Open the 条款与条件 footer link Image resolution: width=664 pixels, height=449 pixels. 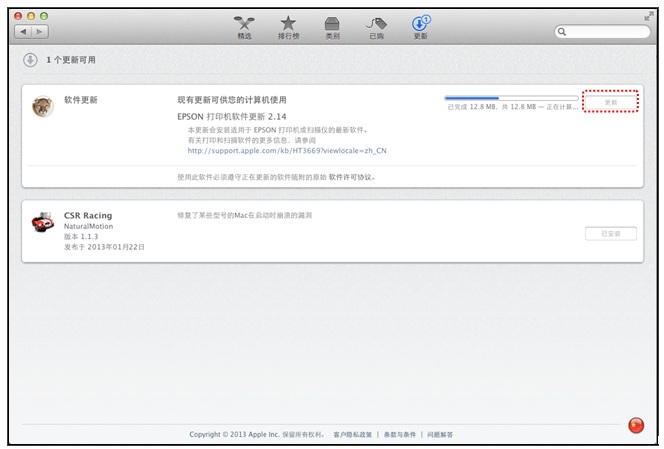[x=400, y=435]
